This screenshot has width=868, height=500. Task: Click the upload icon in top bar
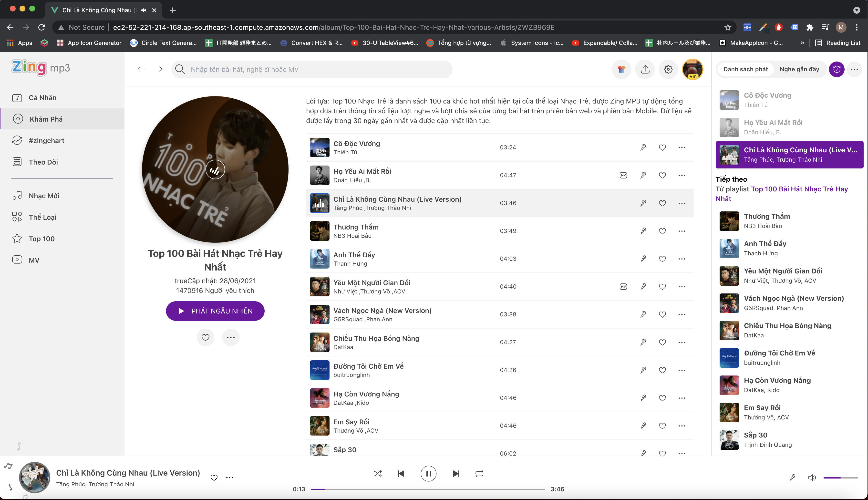(x=645, y=69)
